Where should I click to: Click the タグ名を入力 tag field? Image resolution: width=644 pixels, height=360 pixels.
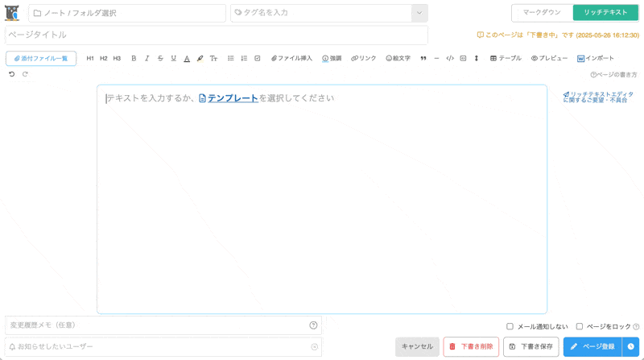[x=321, y=13]
